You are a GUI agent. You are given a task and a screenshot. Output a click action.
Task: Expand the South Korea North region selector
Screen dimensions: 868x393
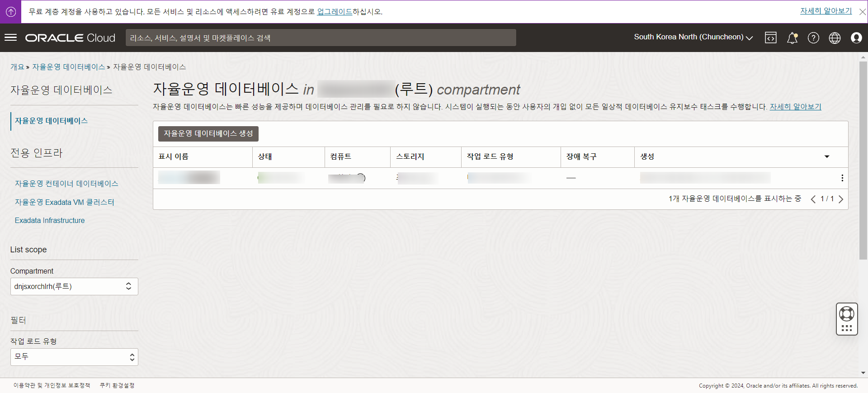click(x=693, y=37)
